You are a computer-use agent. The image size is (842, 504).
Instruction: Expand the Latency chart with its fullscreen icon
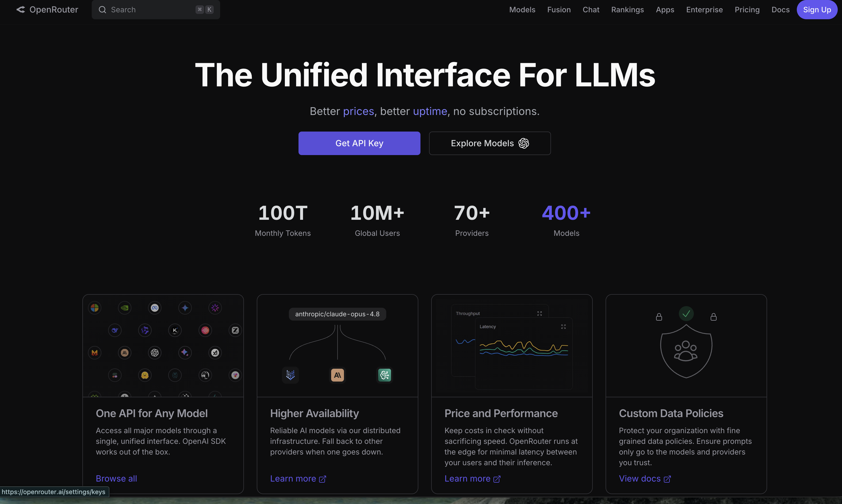click(x=563, y=327)
